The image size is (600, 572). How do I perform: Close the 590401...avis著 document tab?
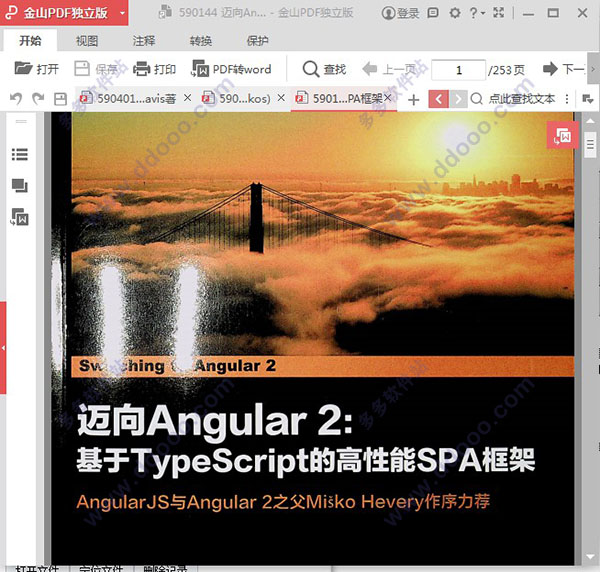click(x=187, y=98)
